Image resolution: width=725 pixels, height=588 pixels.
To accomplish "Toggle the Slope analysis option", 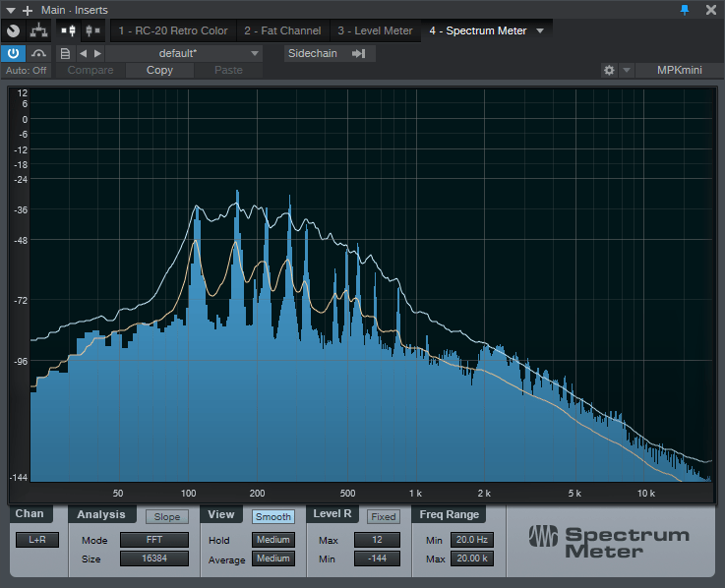I will click(167, 516).
